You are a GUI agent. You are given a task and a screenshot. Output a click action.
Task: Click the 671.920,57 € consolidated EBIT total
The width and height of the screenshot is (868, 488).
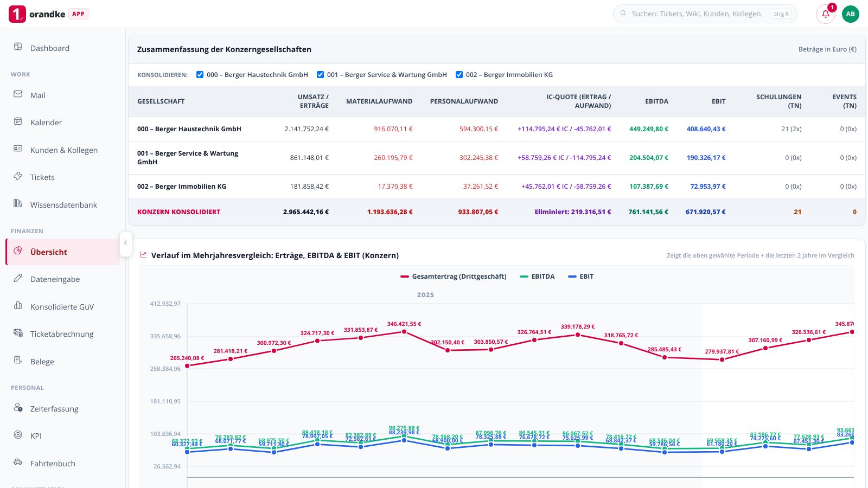coord(705,212)
